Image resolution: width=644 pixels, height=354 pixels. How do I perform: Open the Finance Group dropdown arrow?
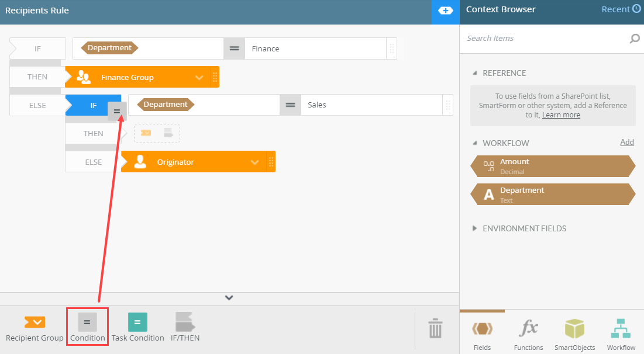pos(199,78)
